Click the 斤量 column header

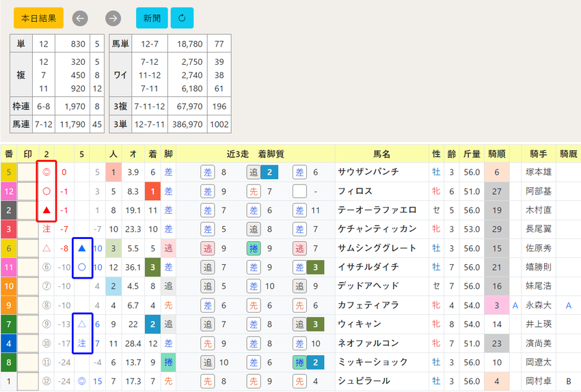coord(472,154)
